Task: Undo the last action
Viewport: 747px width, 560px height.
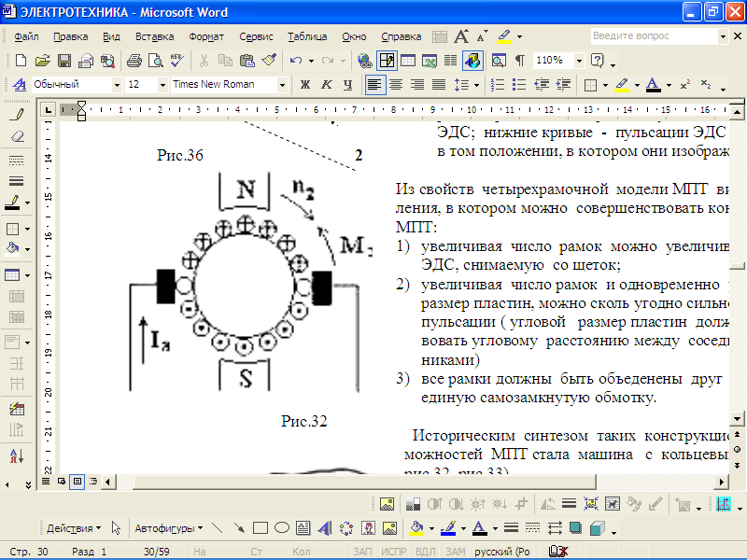Action: click(296, 61)
